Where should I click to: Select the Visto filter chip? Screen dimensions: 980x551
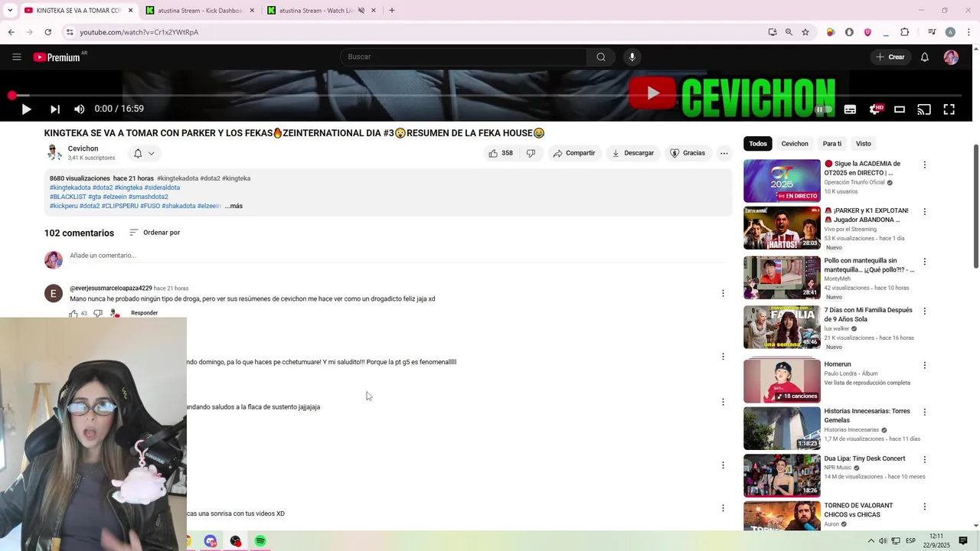(x=864, y=144)
